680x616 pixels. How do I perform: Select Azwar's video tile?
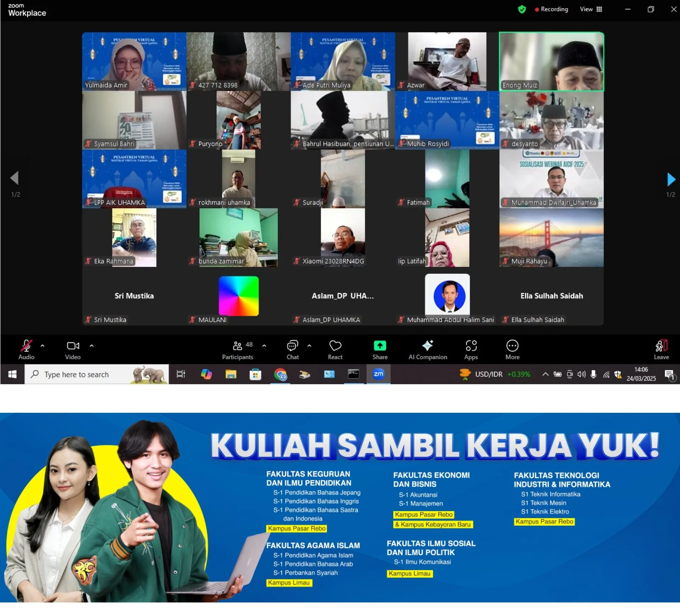447,61
